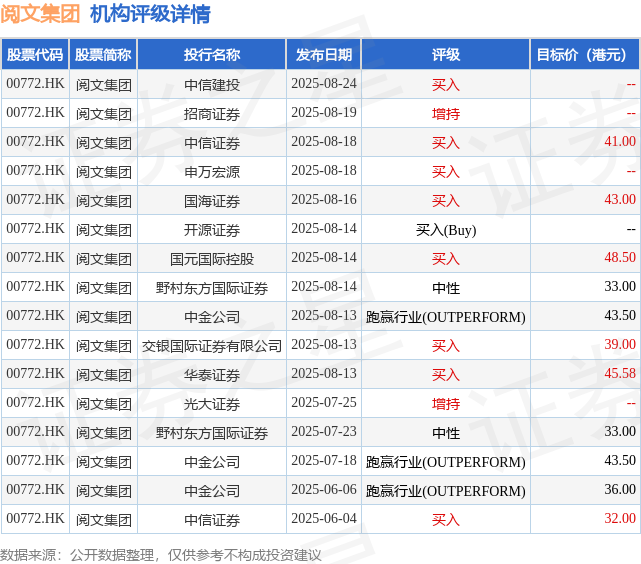Click the 交银国际证券有限公司 cell
The image size is (641, 564).
pos(212,346)
